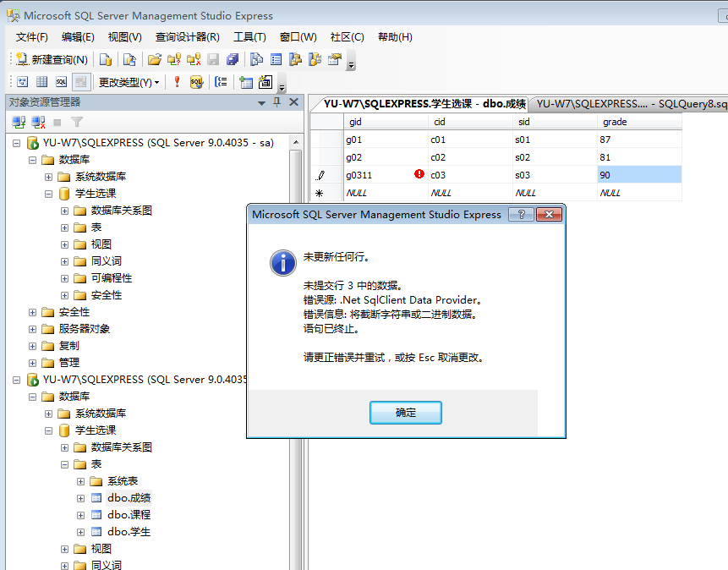Expand the 服务器对象 folder node
Image resolution: width=728 pixels, height=570 pixels.
pyautogui.click(x=32, y=329)
